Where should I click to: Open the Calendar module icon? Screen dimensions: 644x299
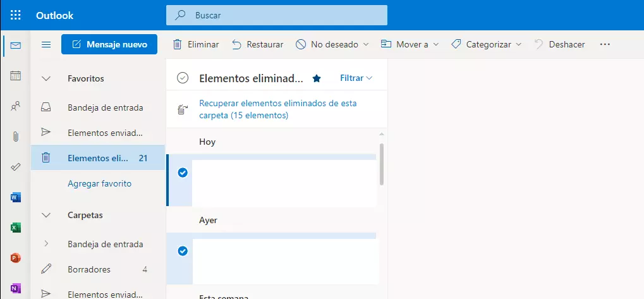click(x=16, y=76)
